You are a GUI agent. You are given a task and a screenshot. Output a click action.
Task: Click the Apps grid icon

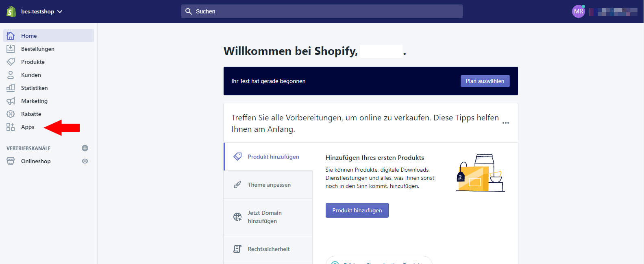(11, 127)
